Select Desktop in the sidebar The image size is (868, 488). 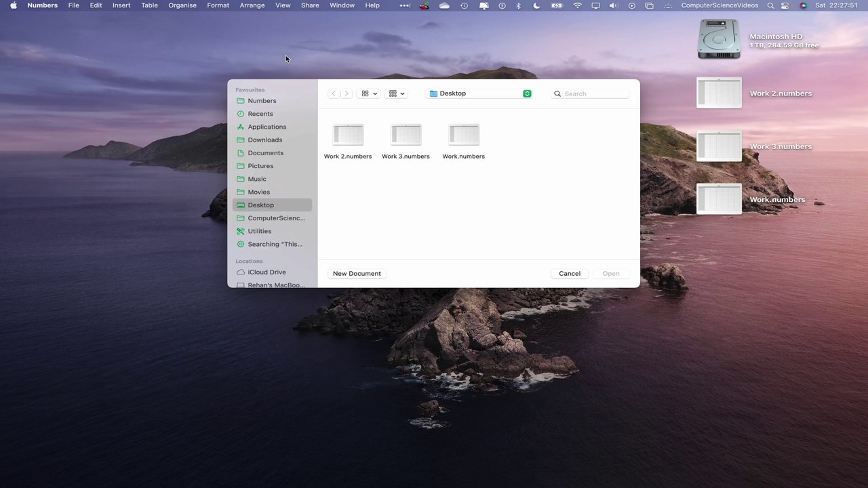pyautogui.click(x=273, y=205)
